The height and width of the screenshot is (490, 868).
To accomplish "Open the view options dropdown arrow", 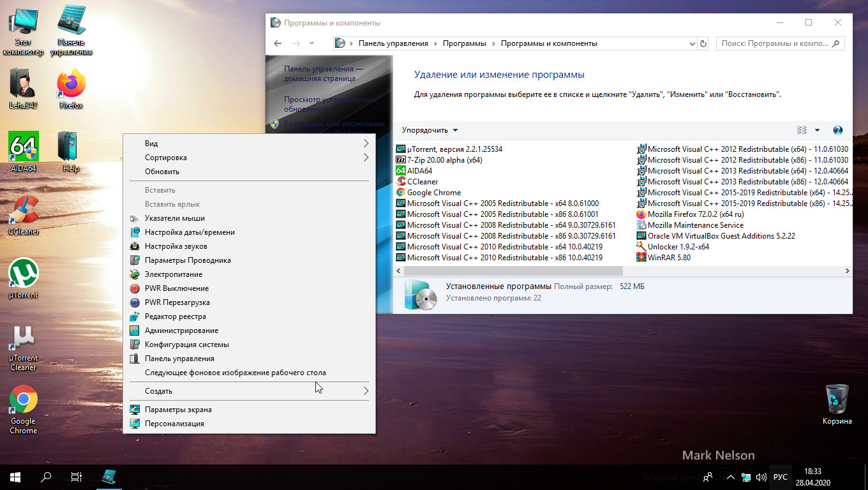I will coord(817,130).
